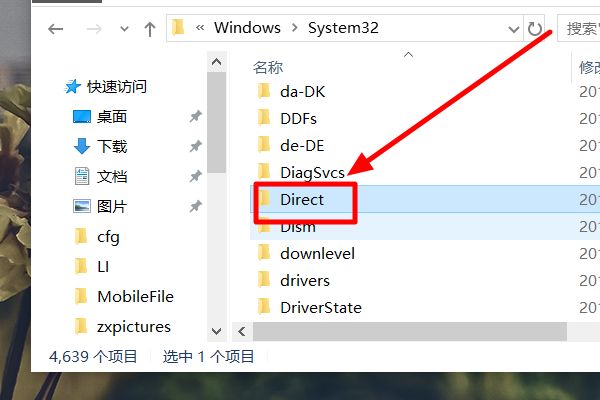Screen dimensions: 600x400
Task: Select the da-DK folder
Action: [303, 92]
